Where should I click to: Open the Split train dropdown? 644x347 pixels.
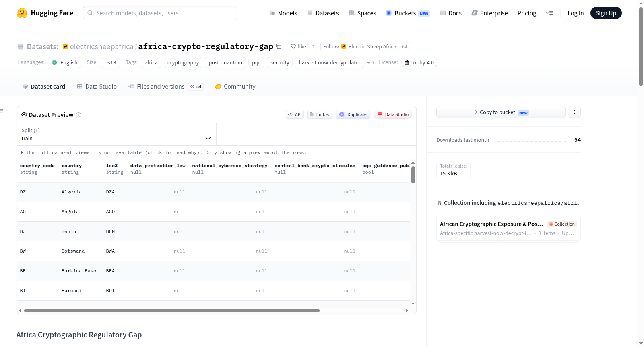coord(116,134)
